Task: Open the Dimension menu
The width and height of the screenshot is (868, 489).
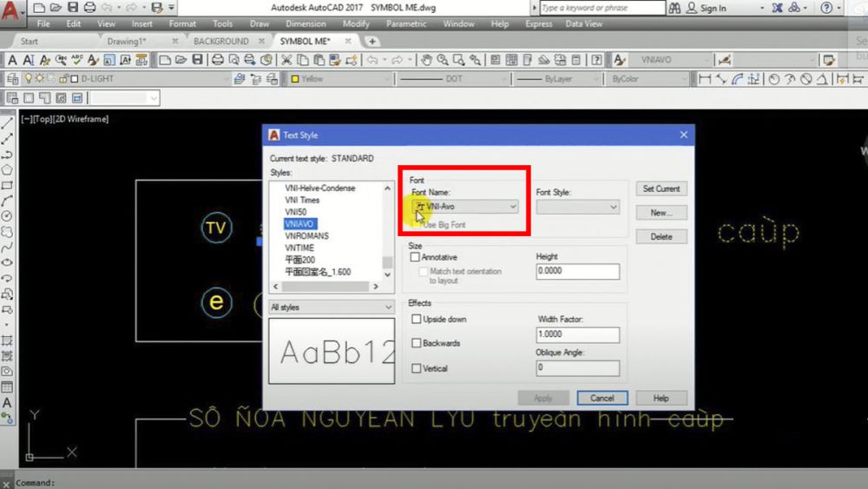Action: coord(306,23)
